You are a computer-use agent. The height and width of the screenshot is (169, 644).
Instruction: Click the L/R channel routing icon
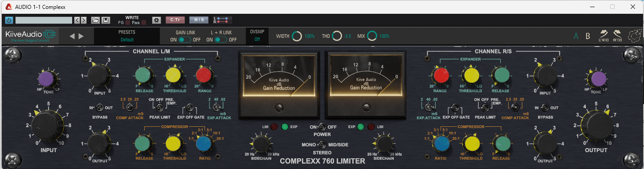(222, 20)
